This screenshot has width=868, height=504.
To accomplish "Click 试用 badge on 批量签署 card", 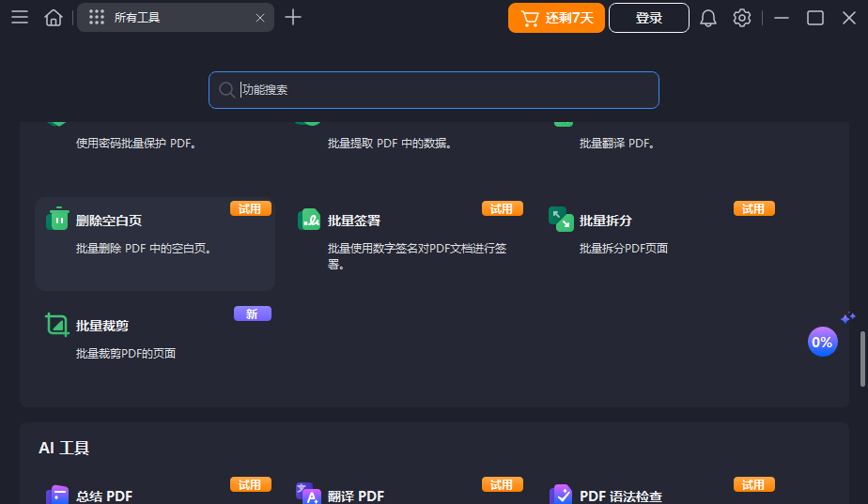I will tap(503, 208).
